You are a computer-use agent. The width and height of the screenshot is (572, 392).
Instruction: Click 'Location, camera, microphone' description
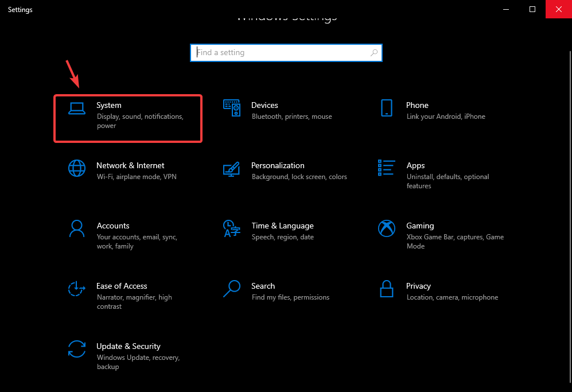click(x=452, y=297)
